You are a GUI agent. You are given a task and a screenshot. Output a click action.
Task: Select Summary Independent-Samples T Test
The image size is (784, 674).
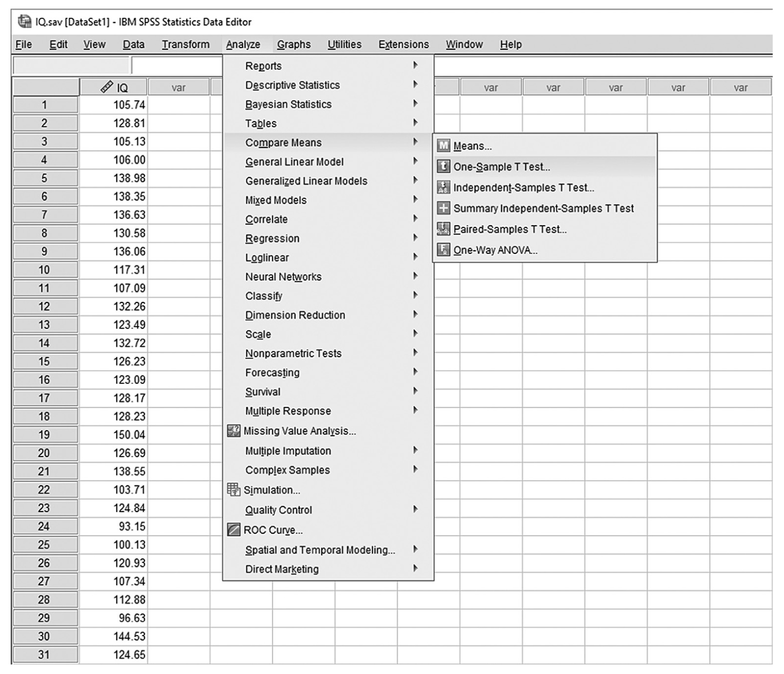tap(545, 208)
